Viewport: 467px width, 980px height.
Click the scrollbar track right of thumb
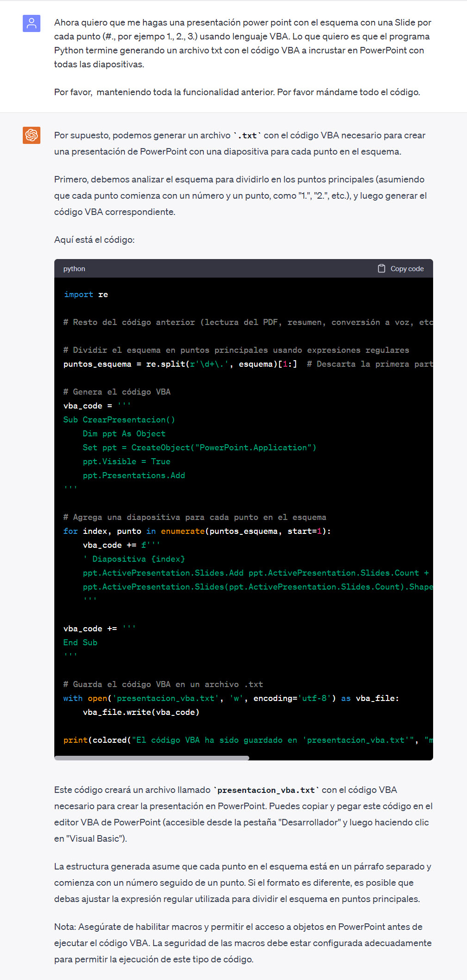pyautogui.click(x=340, y=758)
